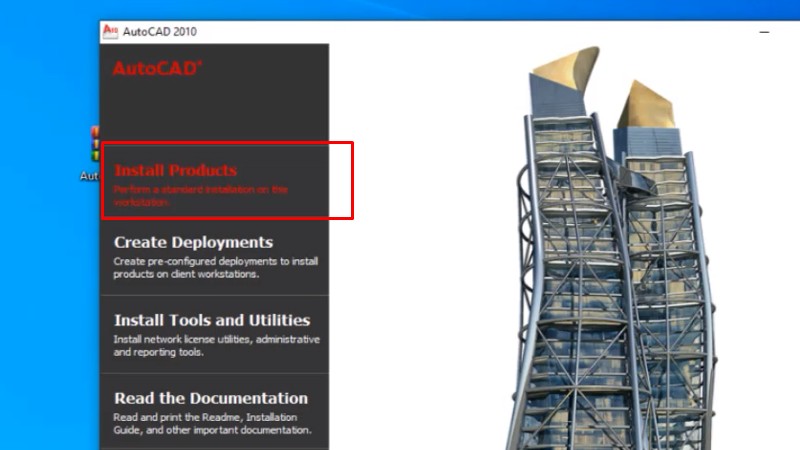Viewport: 800px width, 450px height.
Task: Choose the Install Products heading
Action: (175, 170)
